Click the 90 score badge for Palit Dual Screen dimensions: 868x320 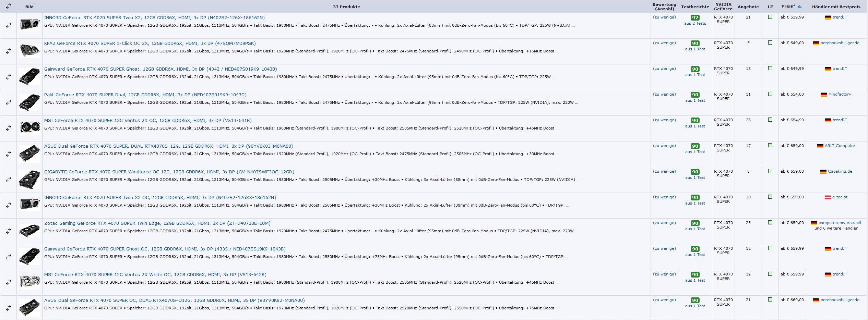click(695, 95)
